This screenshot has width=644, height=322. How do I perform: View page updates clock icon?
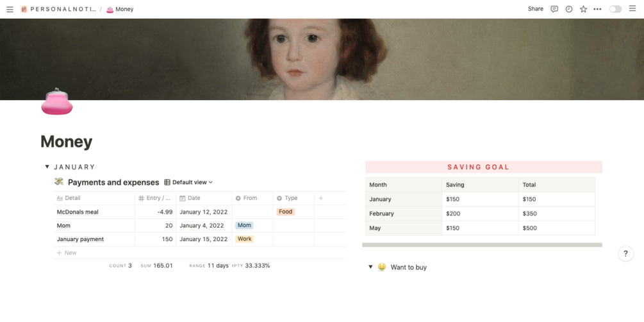click(569, 9)
